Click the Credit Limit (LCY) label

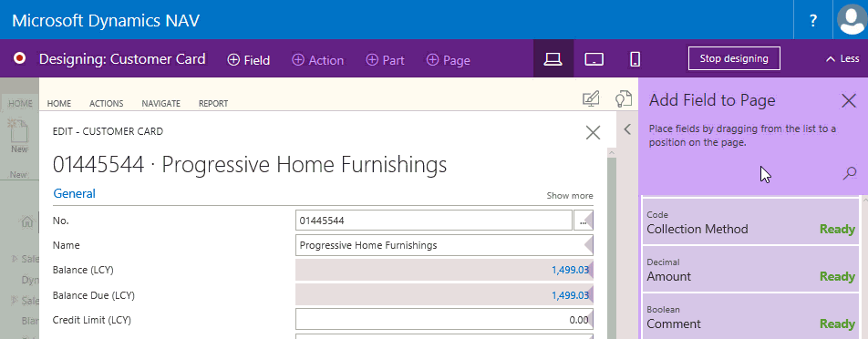[x=92, y=320]
